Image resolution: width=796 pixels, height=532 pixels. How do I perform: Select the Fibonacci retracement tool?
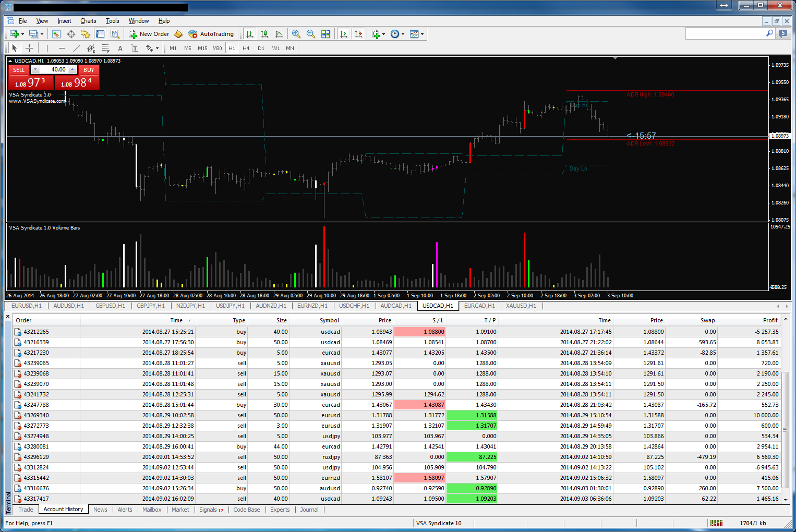coord(106,48)
